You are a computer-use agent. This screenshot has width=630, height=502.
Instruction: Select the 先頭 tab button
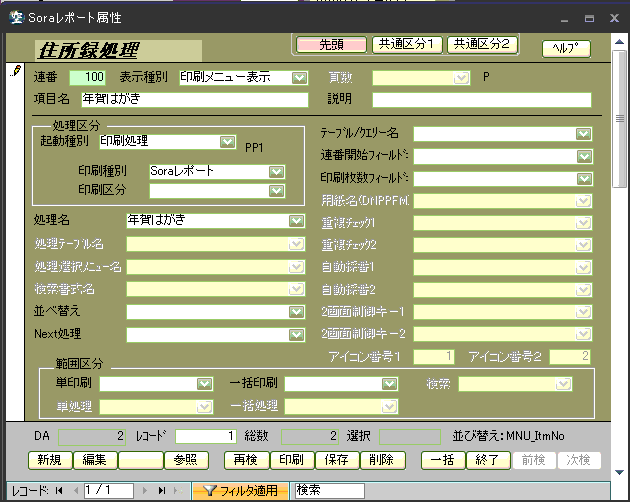point(330,44)
